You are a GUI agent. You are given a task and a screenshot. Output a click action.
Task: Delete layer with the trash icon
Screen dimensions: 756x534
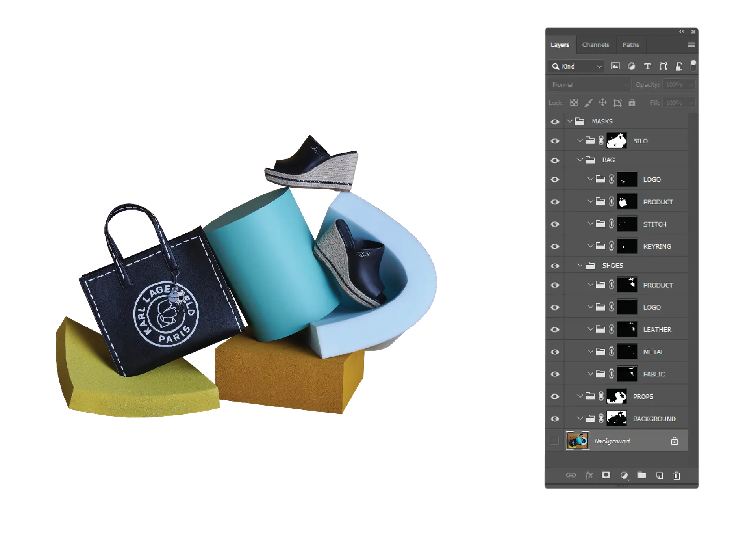677,475
